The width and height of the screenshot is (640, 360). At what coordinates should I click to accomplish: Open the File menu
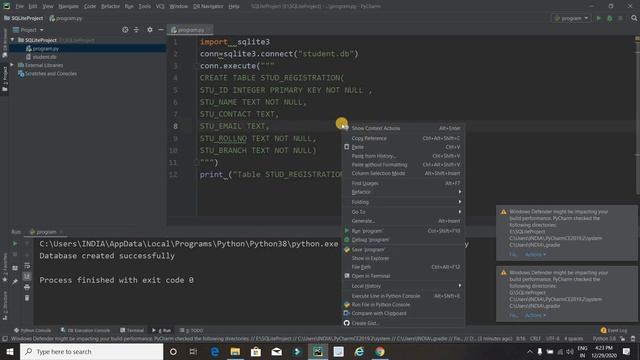pyautogui.click(x=19, y=7)
